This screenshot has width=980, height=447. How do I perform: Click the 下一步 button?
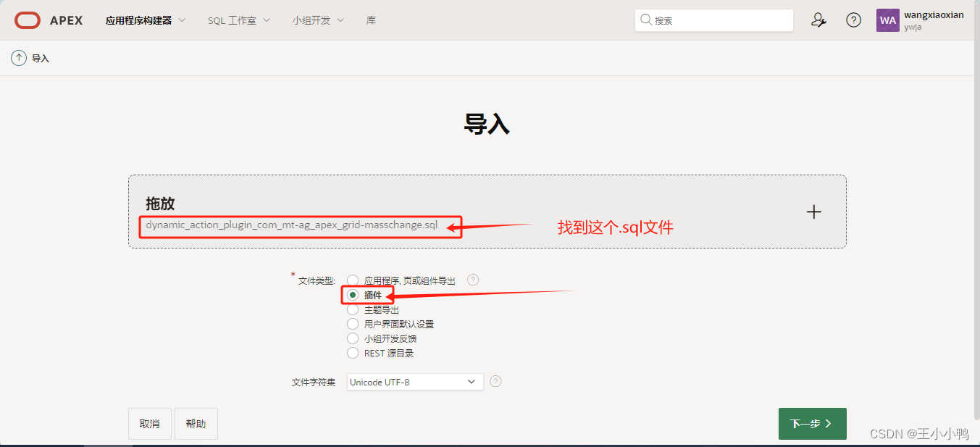(x=812, y=424)
